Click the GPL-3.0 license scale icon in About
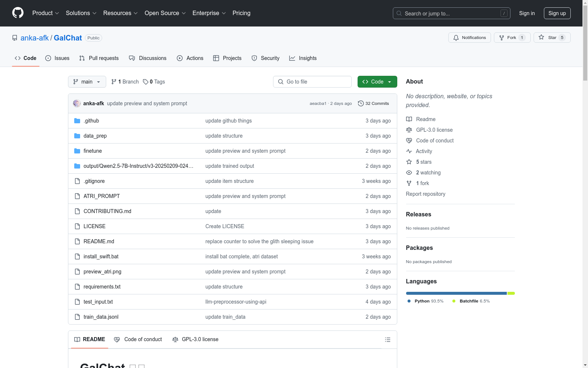This screenshot has height=368, width=588. point(409,130)
